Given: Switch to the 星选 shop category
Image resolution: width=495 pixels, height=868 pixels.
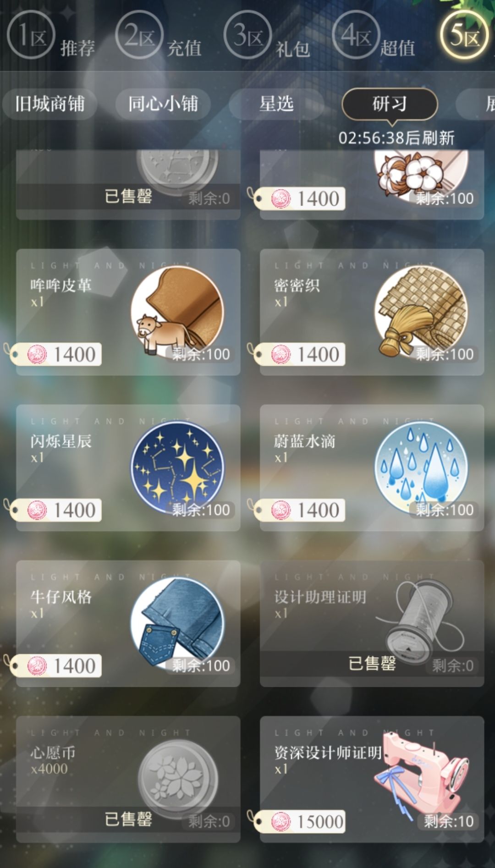Looking at the screenshot, I should (x=276, y=104).
